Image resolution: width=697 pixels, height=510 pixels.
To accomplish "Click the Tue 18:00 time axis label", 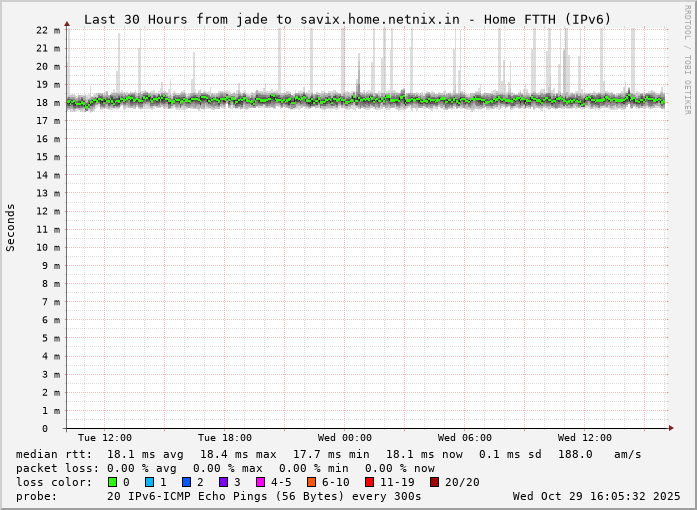I will (x=225, y=438).
